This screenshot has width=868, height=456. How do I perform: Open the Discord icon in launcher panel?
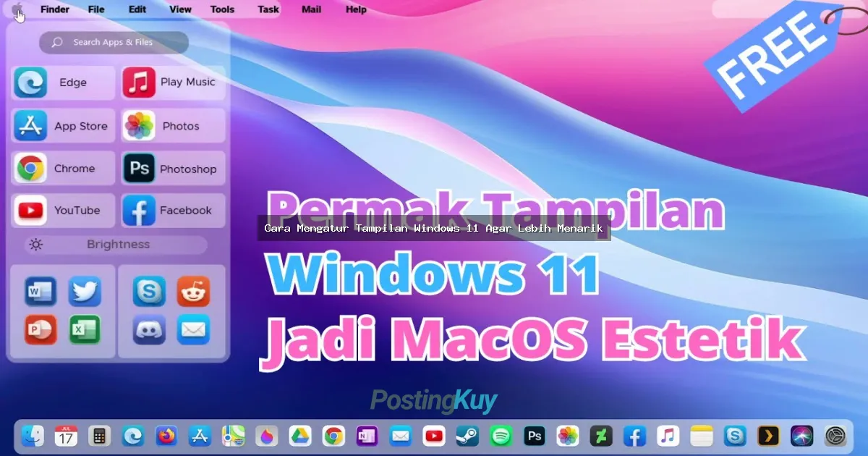pos(149,329)
